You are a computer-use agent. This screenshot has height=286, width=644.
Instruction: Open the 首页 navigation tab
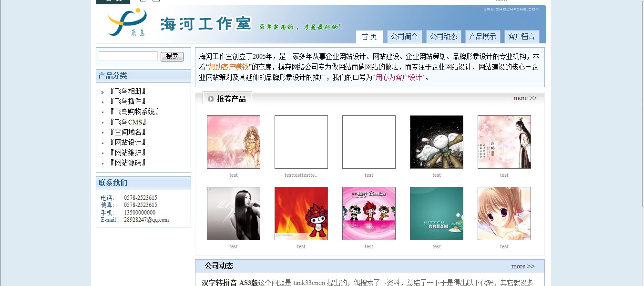(x=369, y=37)
